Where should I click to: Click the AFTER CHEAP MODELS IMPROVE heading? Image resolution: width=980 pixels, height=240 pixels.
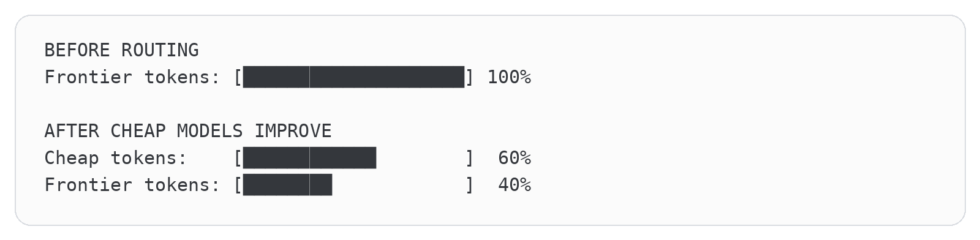pyautogui.click(x=188, y=131)
